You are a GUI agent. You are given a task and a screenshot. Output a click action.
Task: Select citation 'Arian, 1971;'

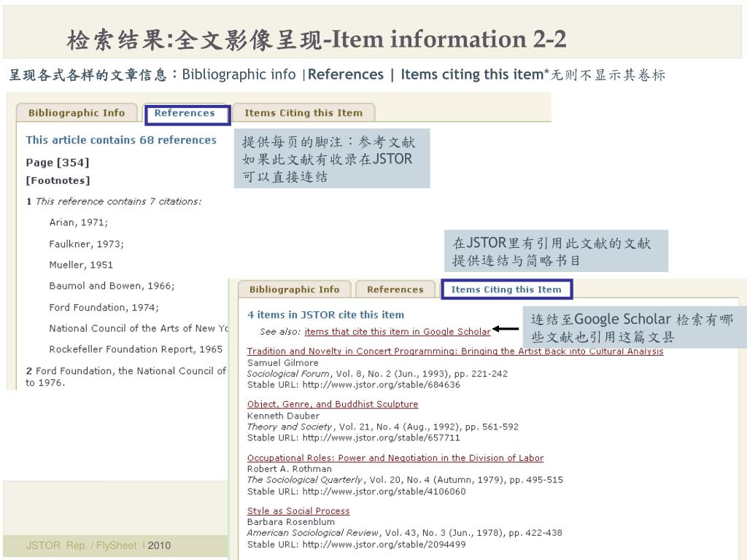(79, 222)
